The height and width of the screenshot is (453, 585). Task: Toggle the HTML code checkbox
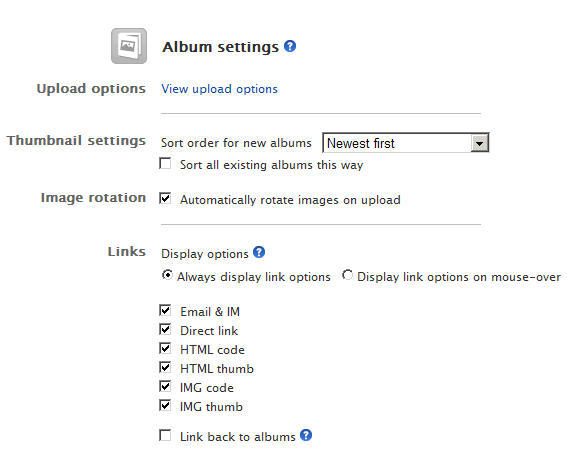click(x=165, y=348)
